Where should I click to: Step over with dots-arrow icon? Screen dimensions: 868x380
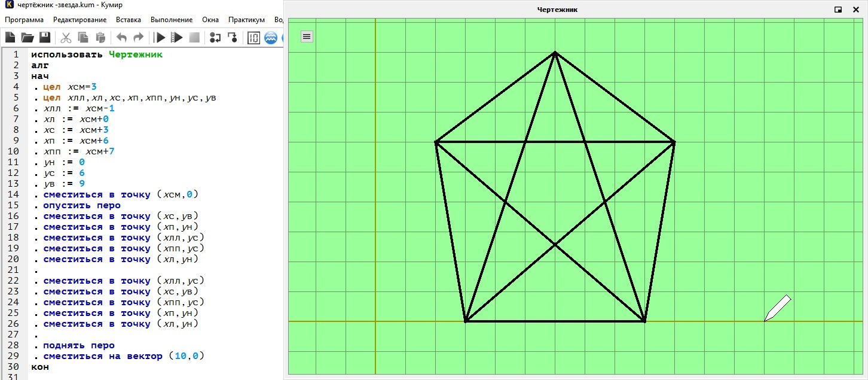[215, 38]
